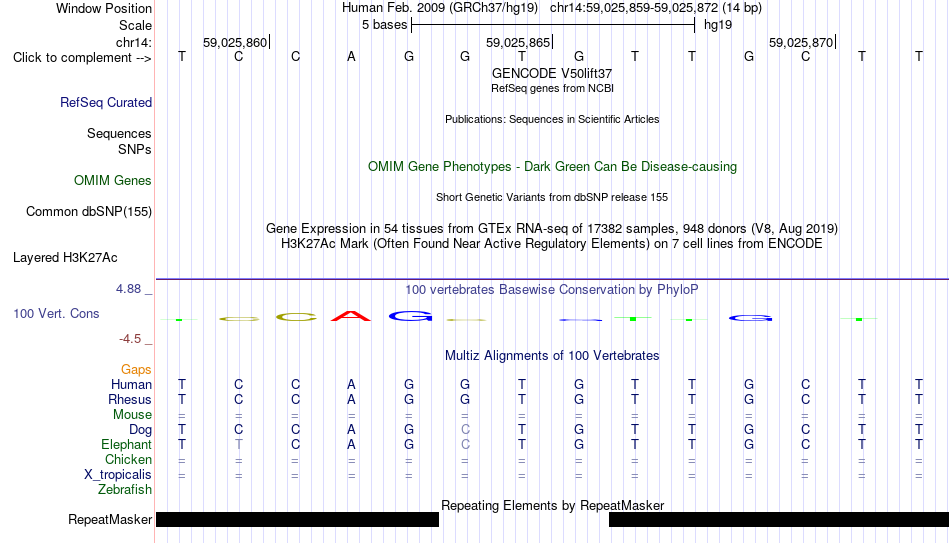Select the Common dbSNP(155) track label
950x543 pixels.
click(x=89, y=212)
